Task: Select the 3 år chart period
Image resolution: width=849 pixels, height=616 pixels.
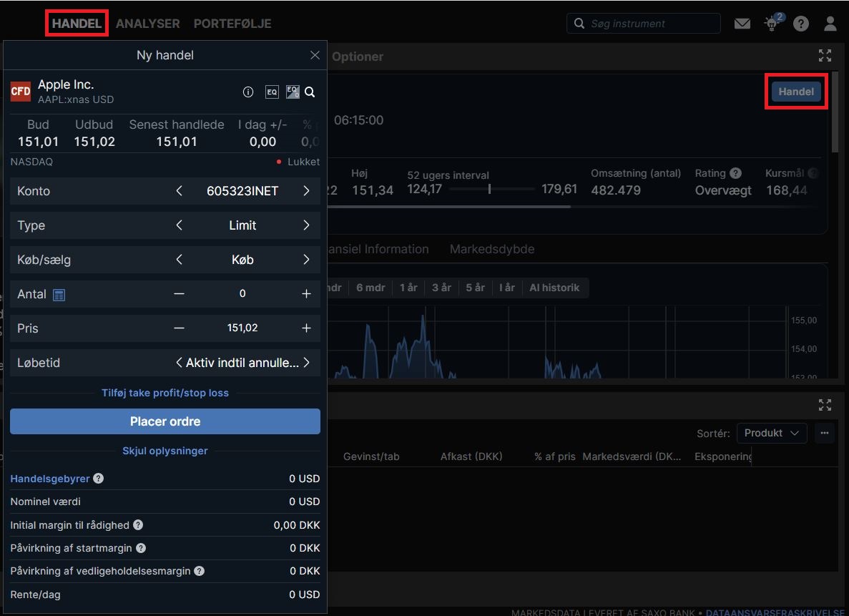Action: (441, 288)
